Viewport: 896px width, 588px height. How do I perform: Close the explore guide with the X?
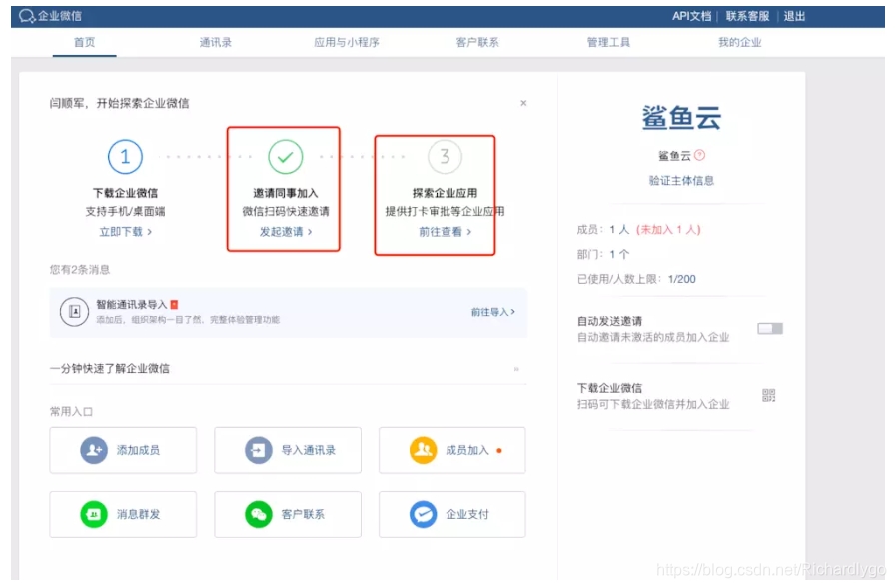coord(523,103)
